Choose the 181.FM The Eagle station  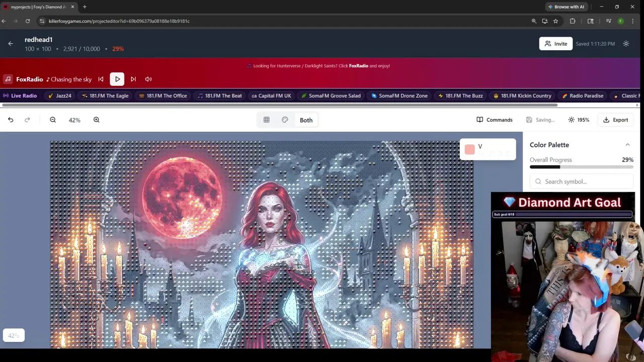[x=105, y=96]
